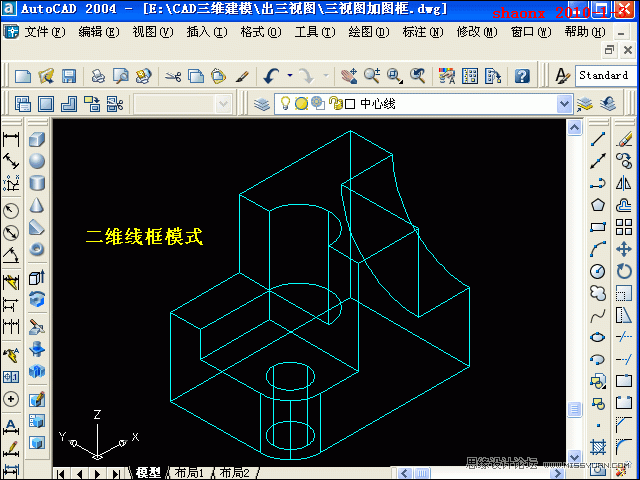Expand the 中心线 layer dropdown
This screenshot has height=480, width=640.
(564, 104)
